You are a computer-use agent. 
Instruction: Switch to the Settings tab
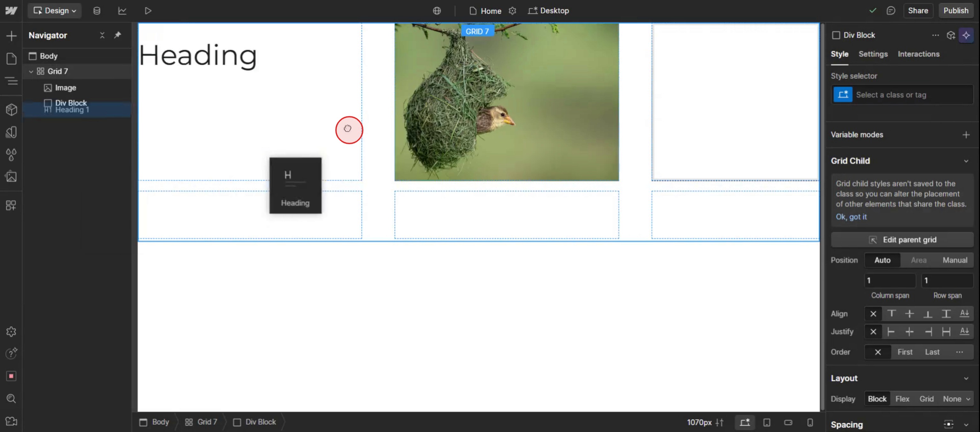(x=873, y=54)
